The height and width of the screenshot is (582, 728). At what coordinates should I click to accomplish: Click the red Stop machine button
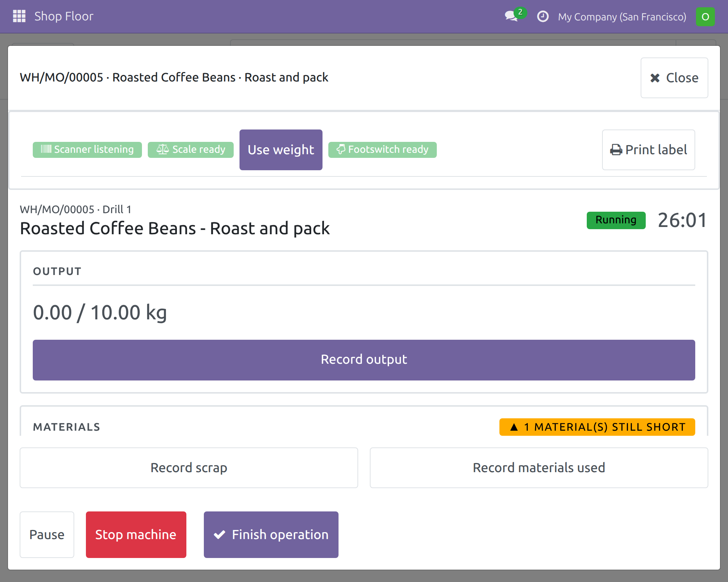coord(136,535)
